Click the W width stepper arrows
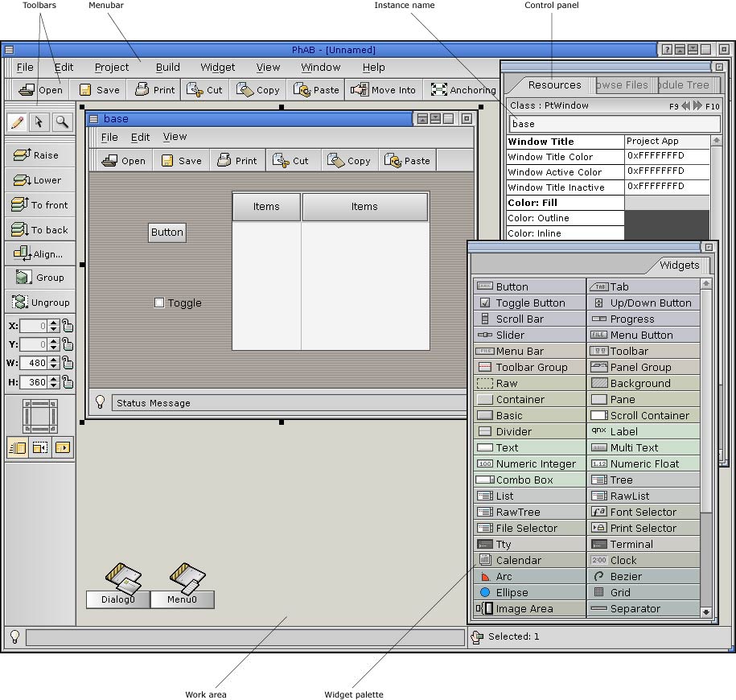Image resolution: width=736 pixels, height=700 pixels. (54, 364)
